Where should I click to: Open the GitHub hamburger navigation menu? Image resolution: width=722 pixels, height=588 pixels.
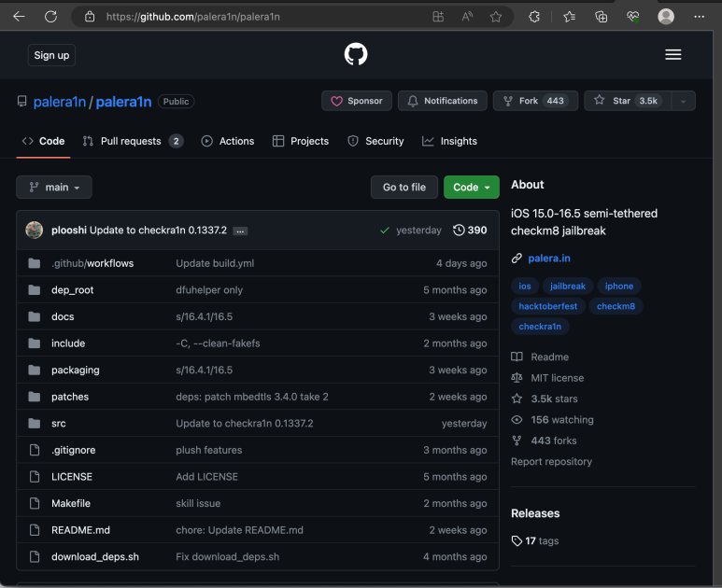[672, 55]
